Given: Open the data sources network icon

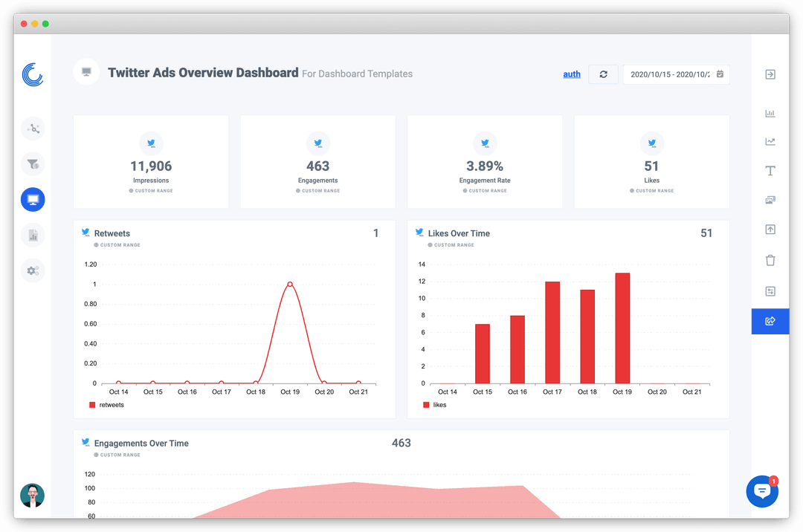Looking at the screenshot, I should [33, 129].
